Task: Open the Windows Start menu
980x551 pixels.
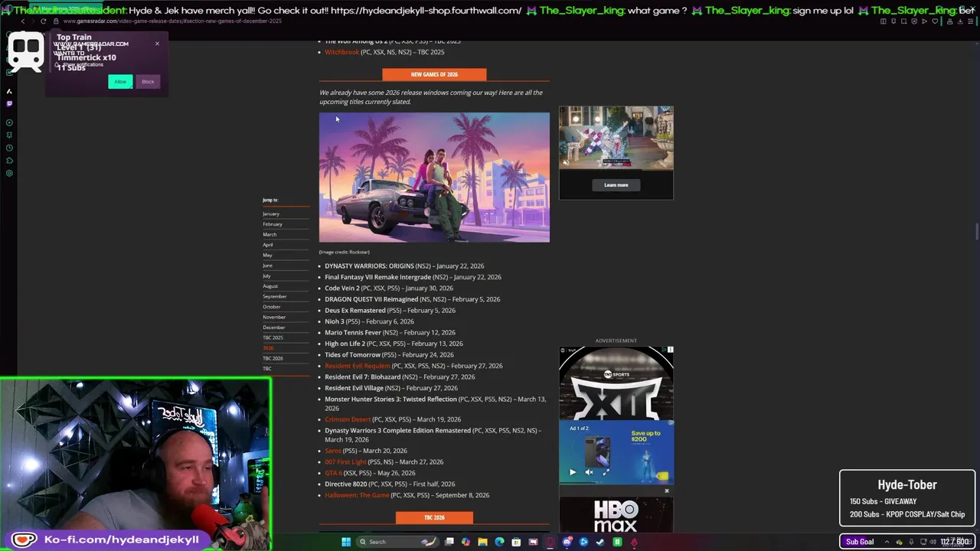Action: [x=346, y=542]
